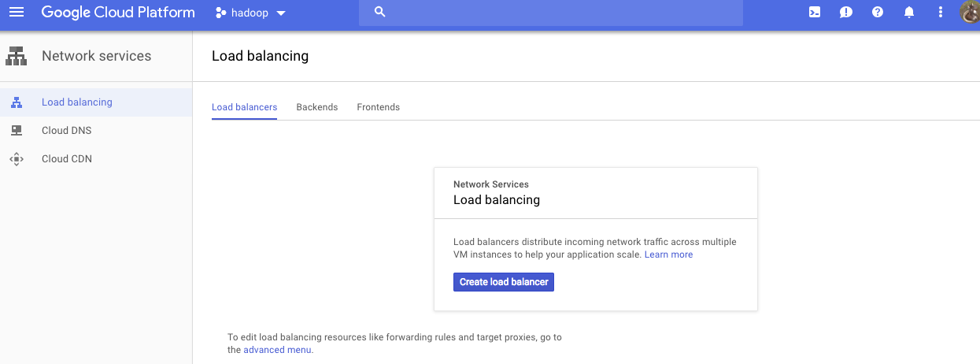Click the user account avatar

tap(970, 13)
